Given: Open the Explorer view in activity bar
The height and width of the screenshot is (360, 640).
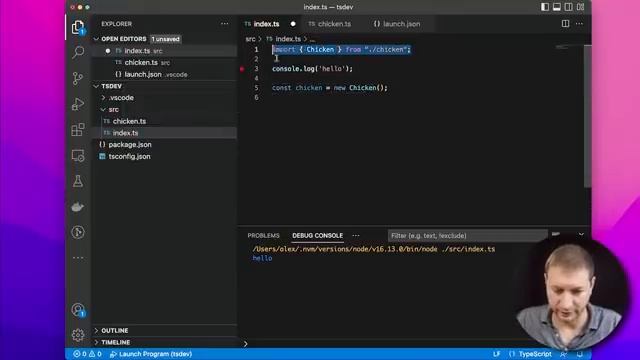Looking at the screenshot, I should [78, 27].
